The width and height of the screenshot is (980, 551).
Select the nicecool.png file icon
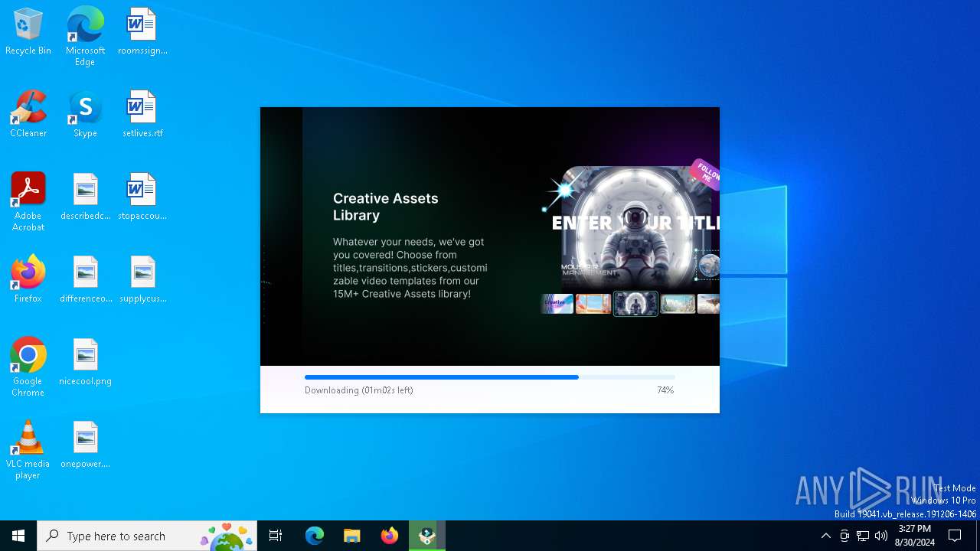point(85,362)
